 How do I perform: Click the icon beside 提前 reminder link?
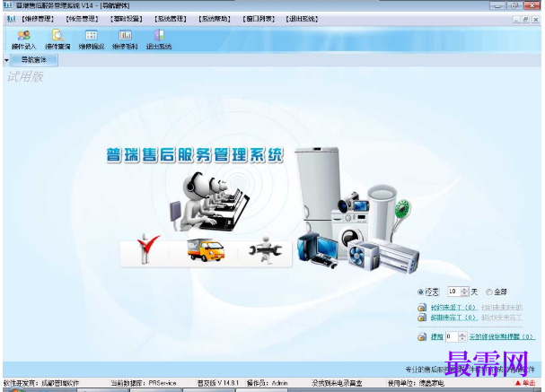(422, 336)
